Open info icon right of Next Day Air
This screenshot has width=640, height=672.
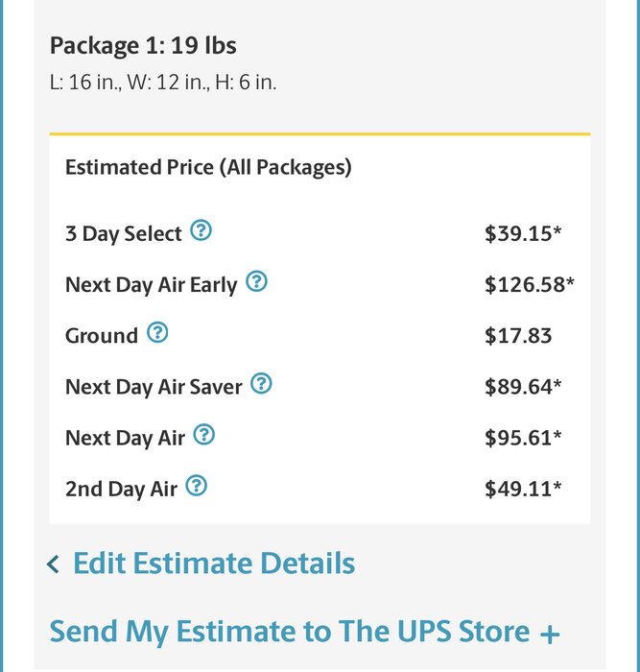(x=203, y=435)
